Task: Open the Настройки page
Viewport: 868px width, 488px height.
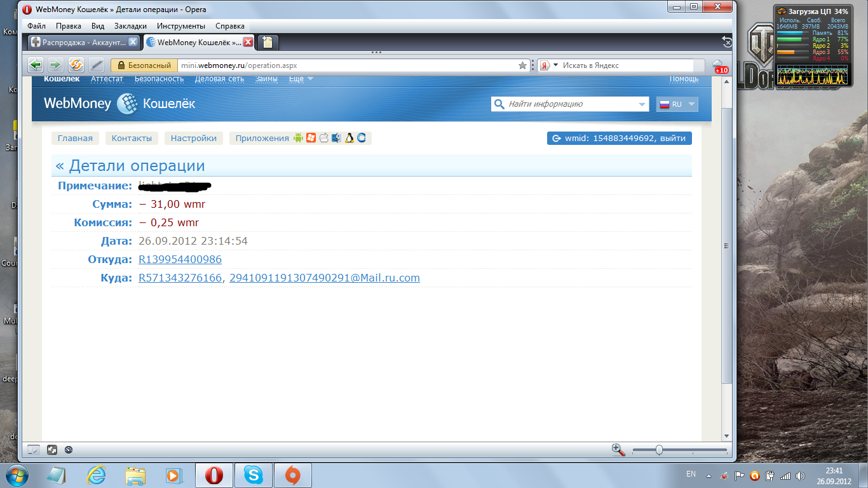Action: click(194, 138)
